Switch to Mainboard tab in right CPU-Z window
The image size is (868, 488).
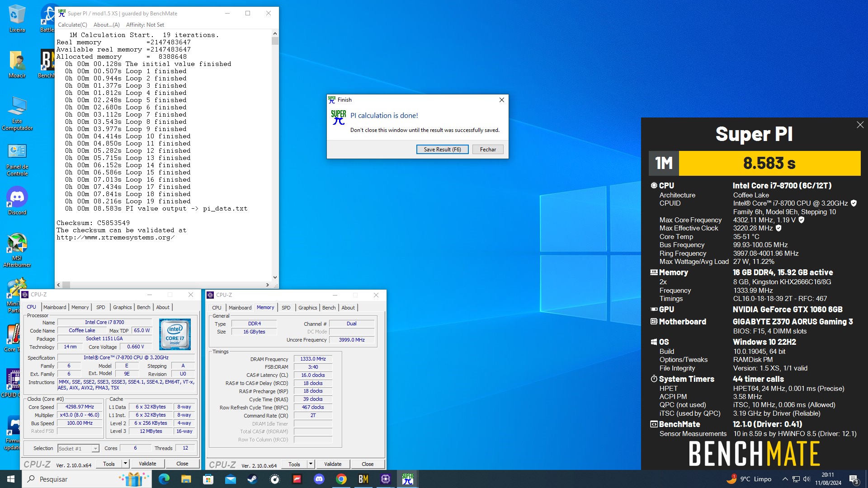(x=240, y=308)
